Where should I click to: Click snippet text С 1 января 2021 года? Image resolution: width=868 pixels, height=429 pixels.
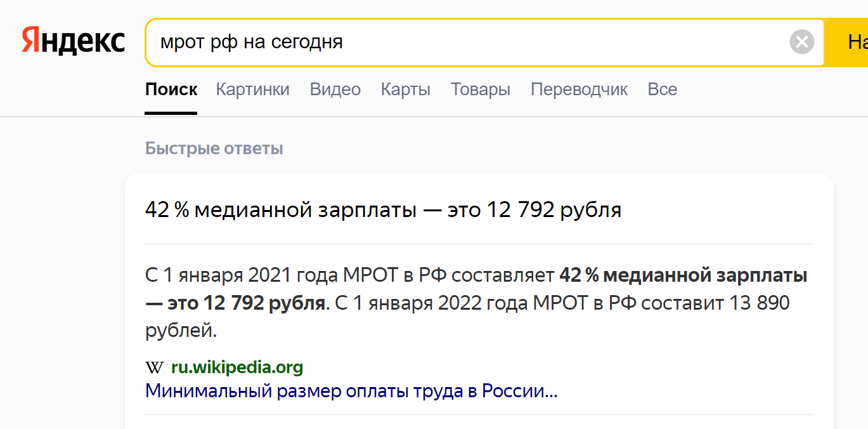242,276
